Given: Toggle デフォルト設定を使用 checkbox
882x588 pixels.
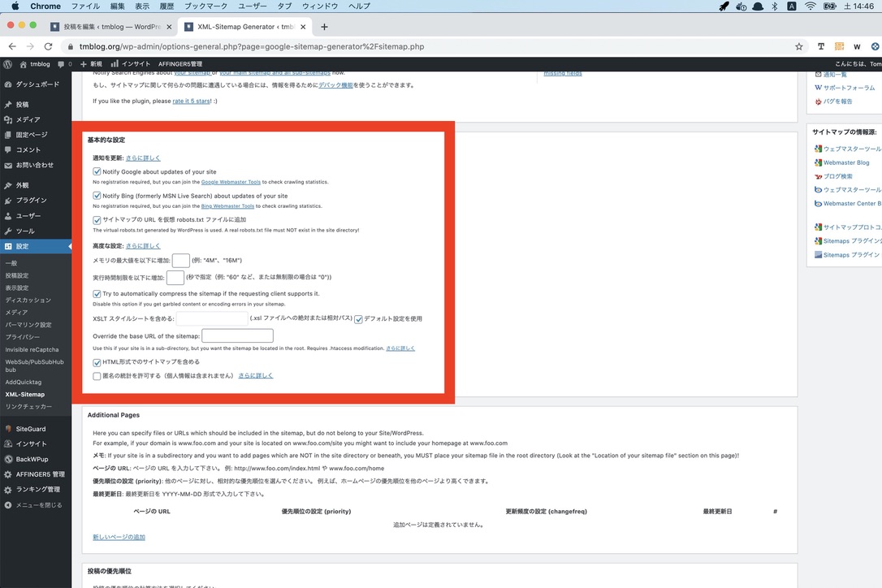Looking at the screenshot, I should pos(358,319).
